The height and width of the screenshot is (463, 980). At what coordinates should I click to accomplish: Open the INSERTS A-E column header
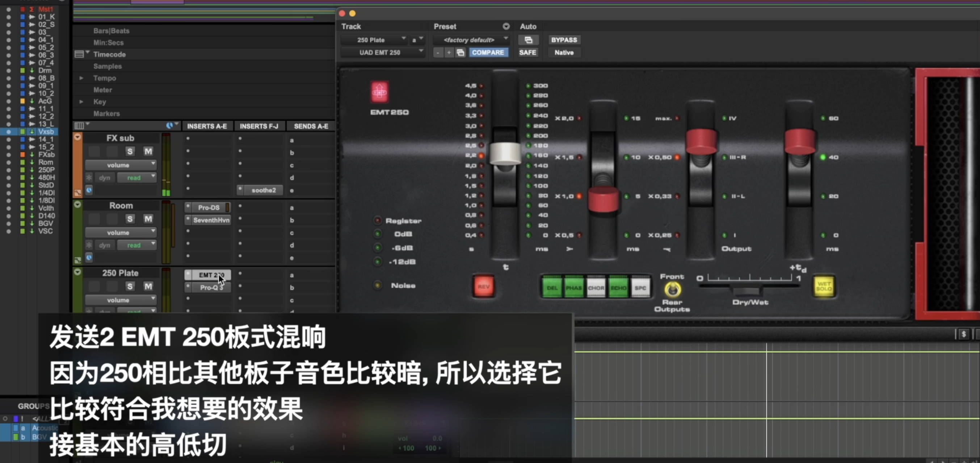pos(207,126)
